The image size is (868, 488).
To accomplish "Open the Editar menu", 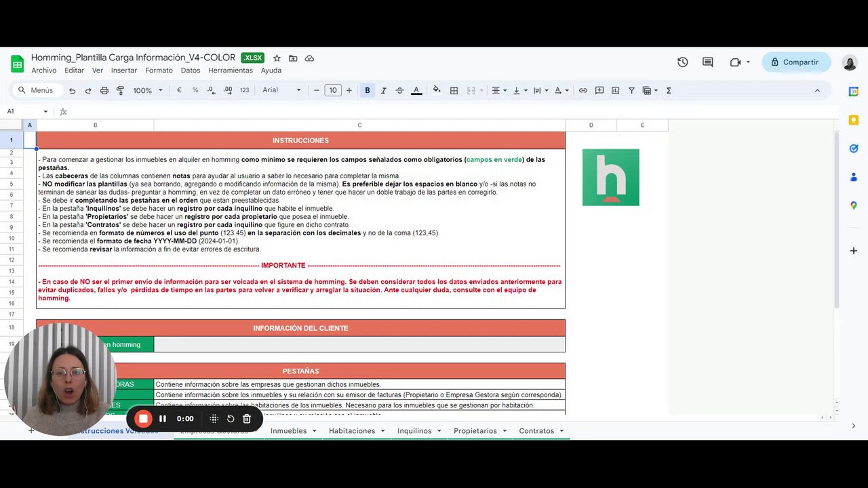I will coord(74,70).
